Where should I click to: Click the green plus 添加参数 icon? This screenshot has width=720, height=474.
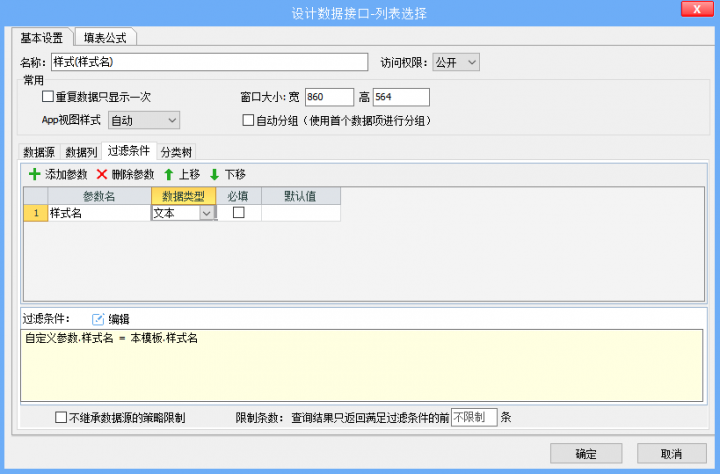pos(34,175)
